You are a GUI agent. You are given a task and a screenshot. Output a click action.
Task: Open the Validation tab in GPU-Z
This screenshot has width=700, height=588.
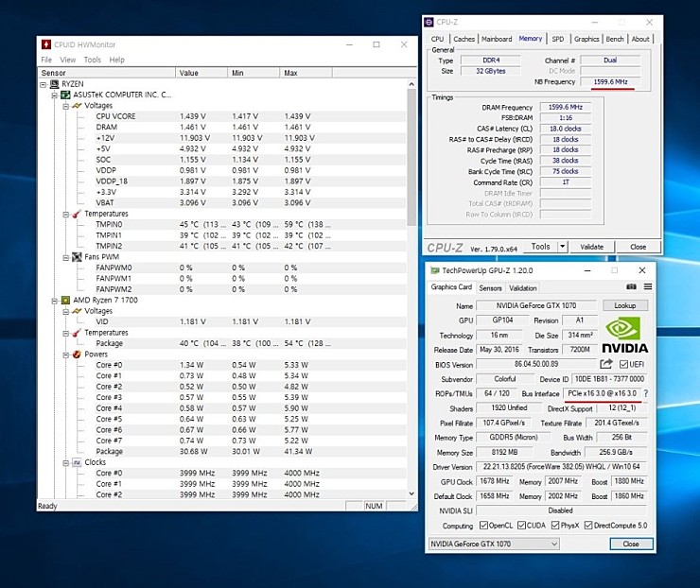[523, 288]
